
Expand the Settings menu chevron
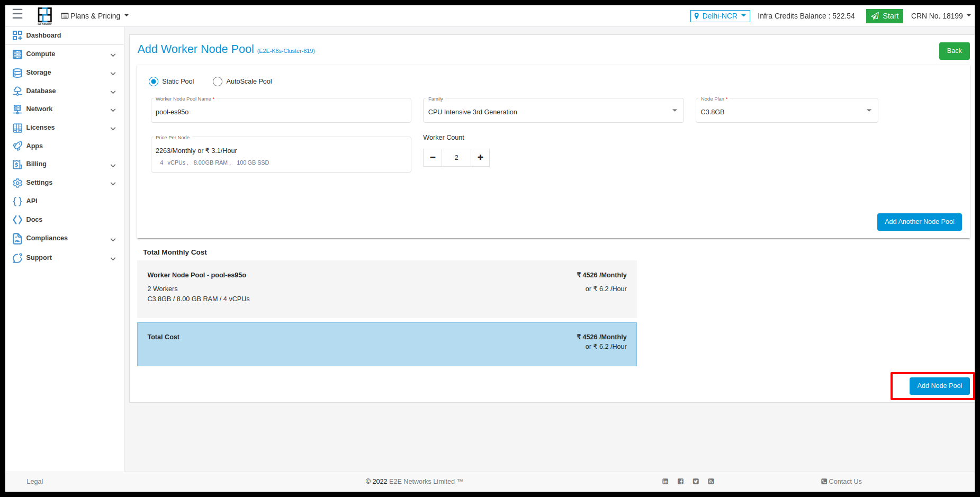(x=113, y=184)
